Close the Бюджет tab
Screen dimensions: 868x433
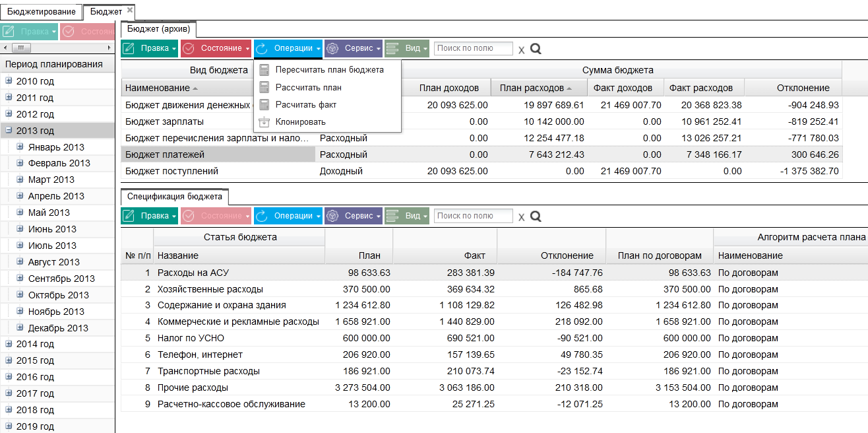pos(130,11)
